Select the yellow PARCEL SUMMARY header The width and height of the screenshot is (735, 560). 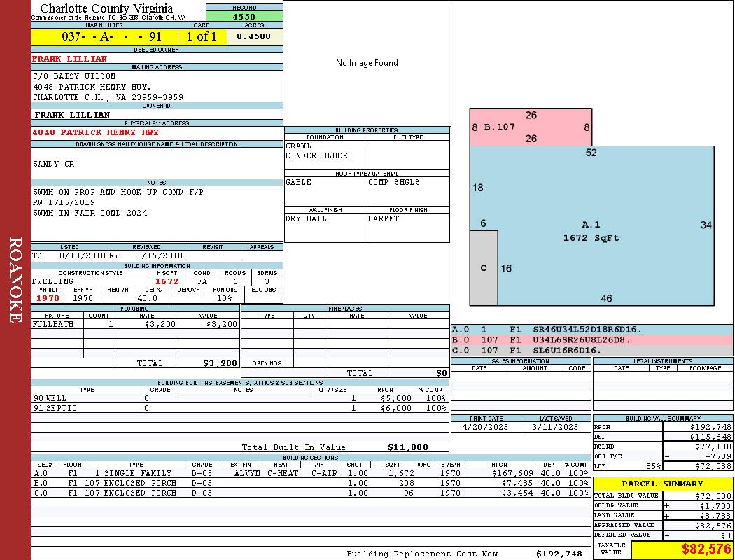pyautogui.click(x=663, y=484)
